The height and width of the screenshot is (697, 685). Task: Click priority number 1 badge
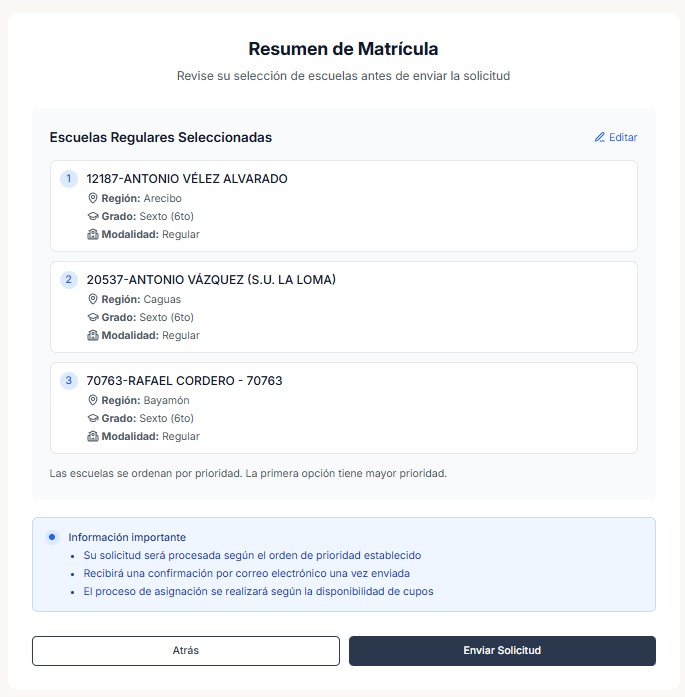coord(68,179)
